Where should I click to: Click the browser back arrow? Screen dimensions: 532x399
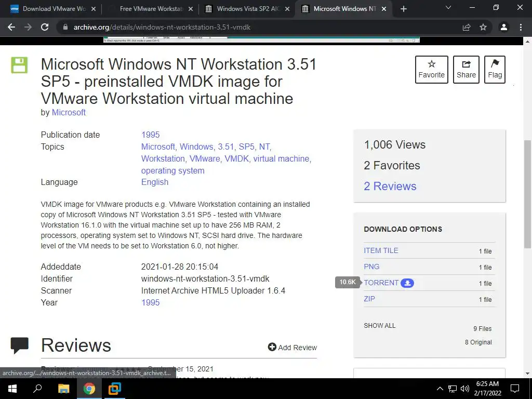[11, 27]
